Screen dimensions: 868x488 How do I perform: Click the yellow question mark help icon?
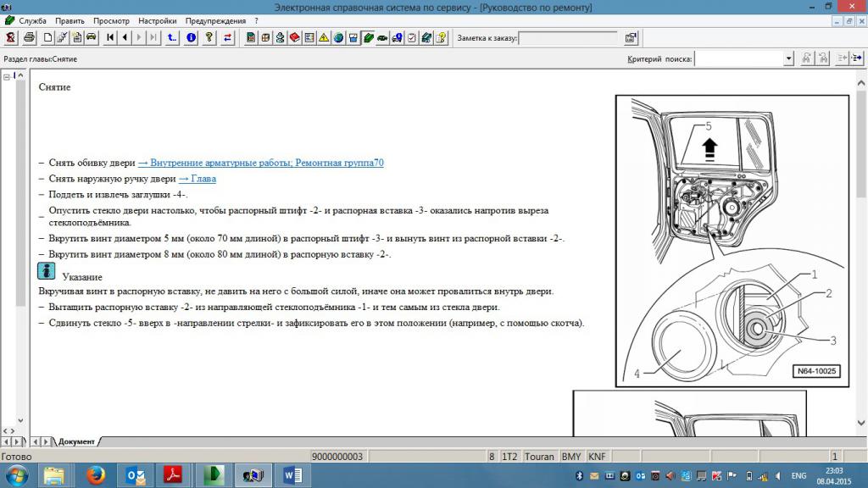coord(209,37)
